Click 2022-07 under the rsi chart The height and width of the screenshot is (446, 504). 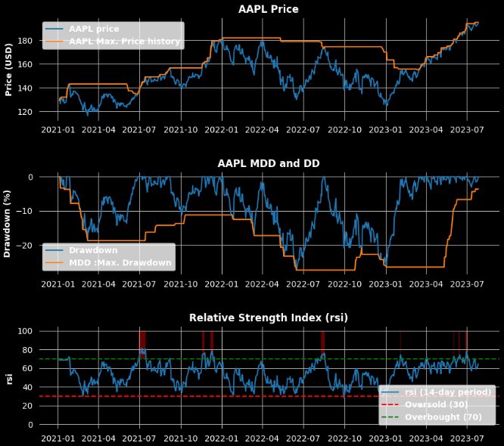303,438
